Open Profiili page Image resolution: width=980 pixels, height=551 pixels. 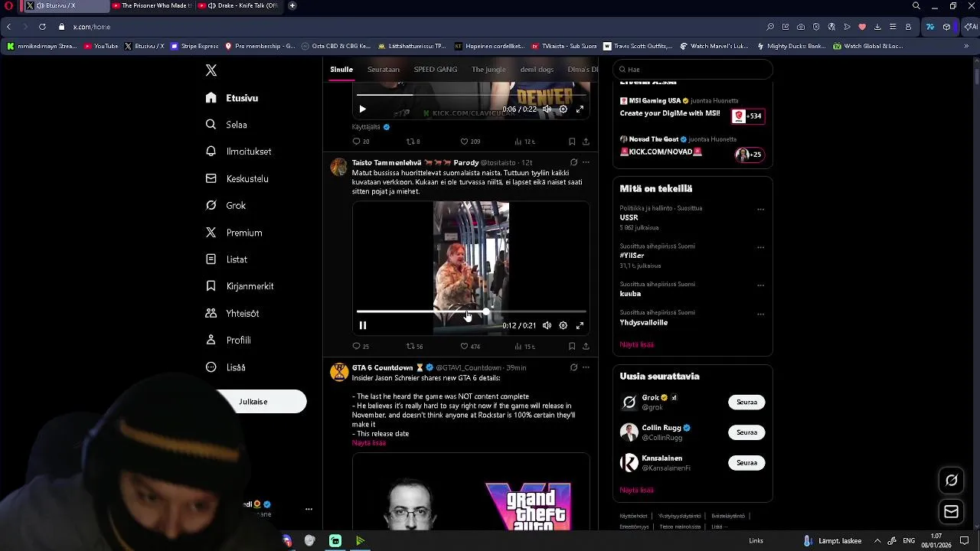[228, 340]
